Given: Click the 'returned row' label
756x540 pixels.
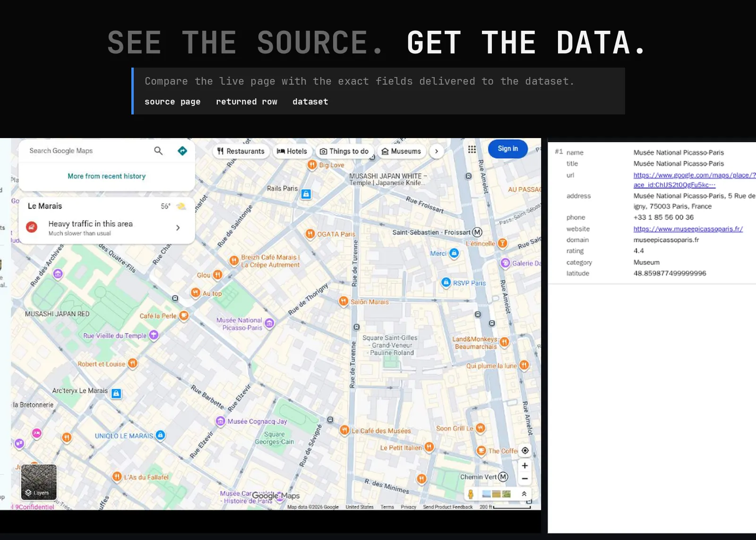Looking at the screenshot, I should pyautogui.click(x=247, y=102).
